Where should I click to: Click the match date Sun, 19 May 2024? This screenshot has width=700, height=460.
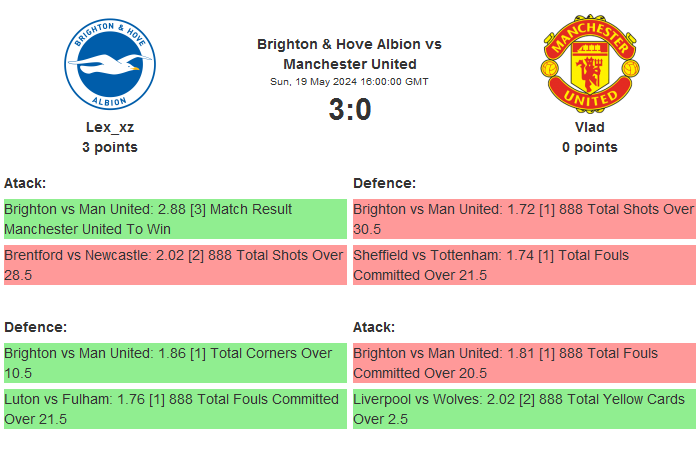click(349, 82)
